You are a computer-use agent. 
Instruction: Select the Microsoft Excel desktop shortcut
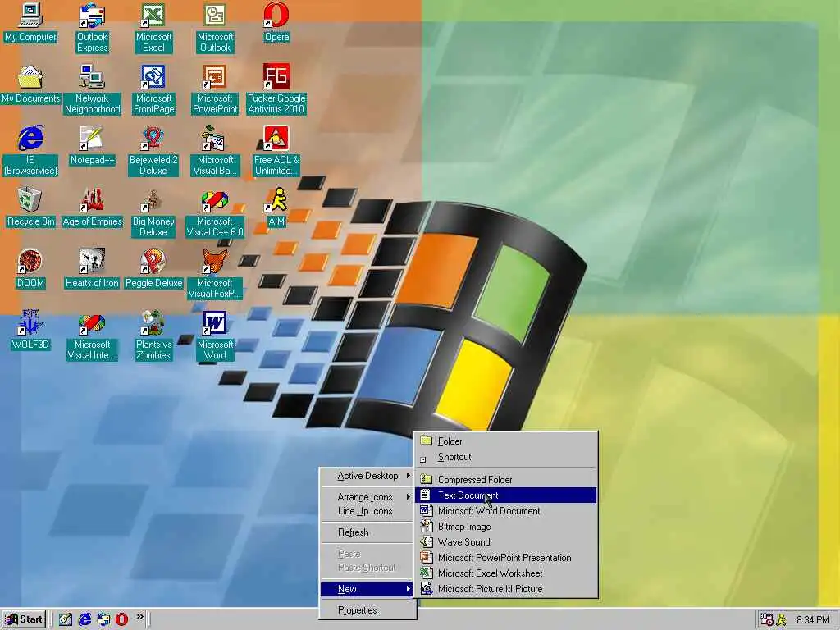point(153,28)
